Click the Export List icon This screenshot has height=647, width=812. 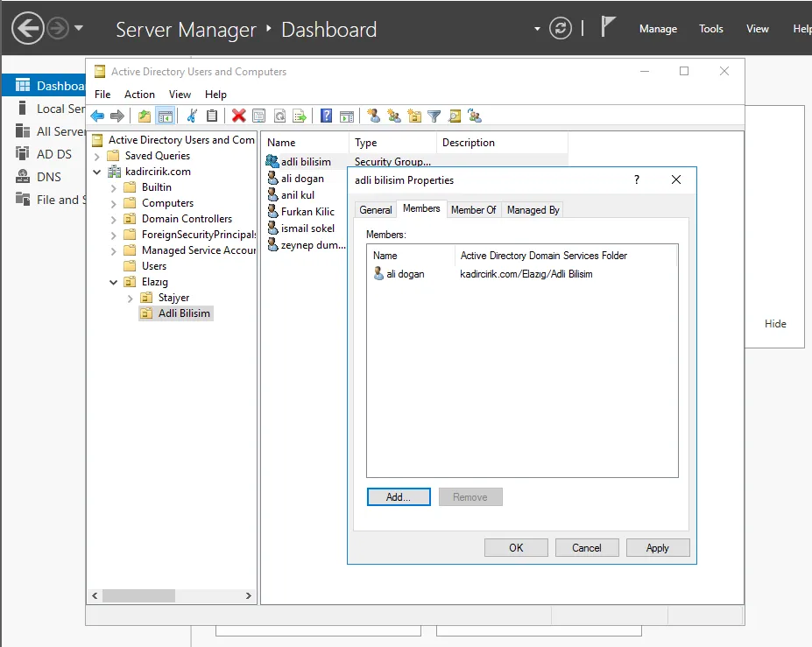point(300,116)
